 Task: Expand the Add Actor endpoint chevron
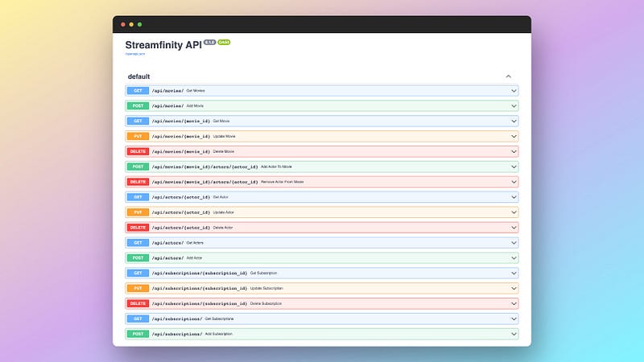point(514,257)
